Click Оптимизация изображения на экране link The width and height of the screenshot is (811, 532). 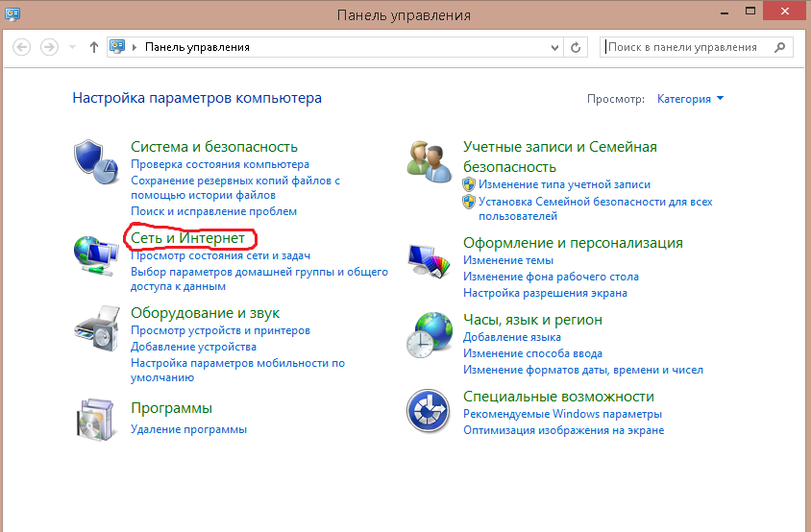[564, 430]
